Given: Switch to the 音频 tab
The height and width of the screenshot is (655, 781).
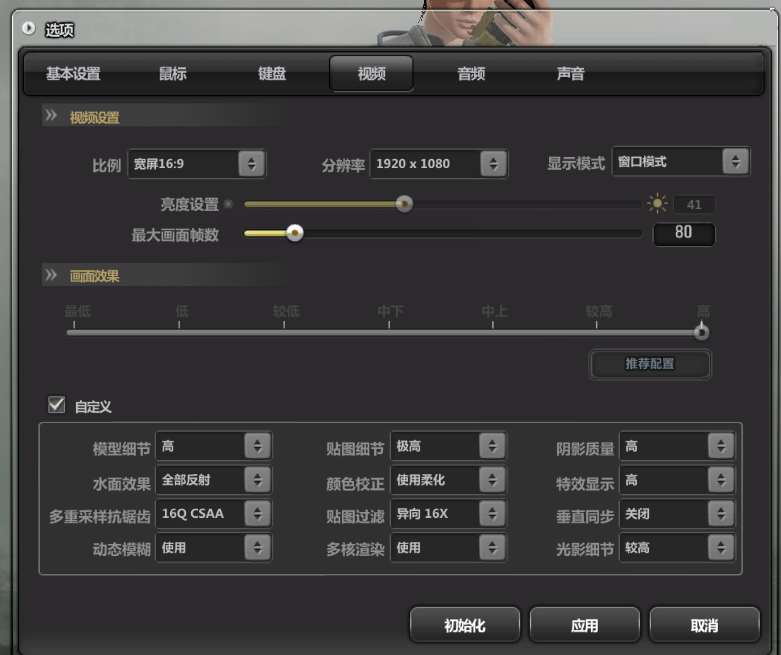Looking at the screenshot, I should tap(471, 74).
